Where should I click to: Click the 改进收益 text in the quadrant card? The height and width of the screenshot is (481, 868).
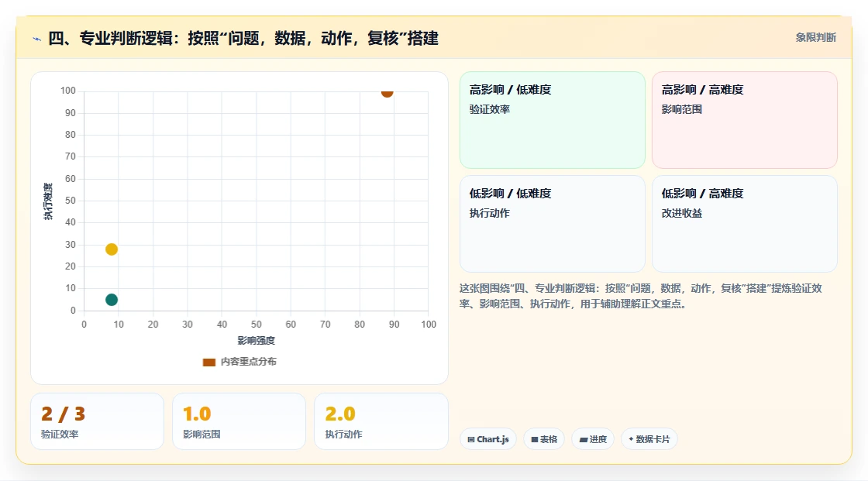pos(681,213)
